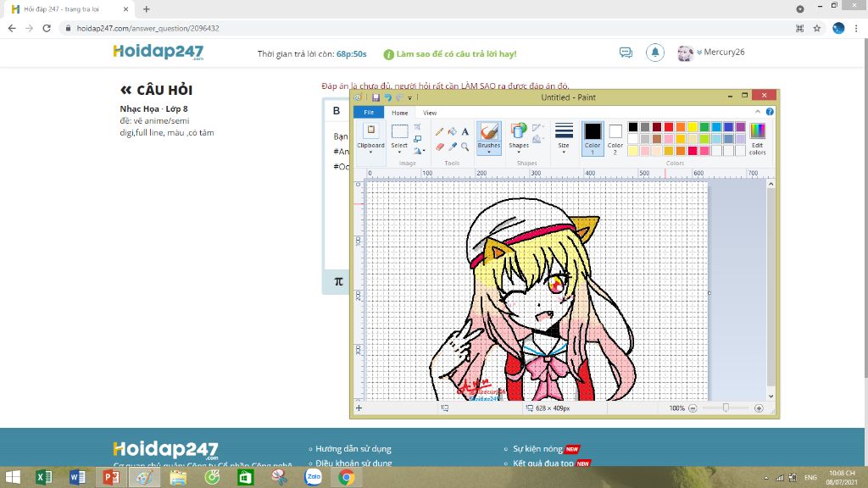Viewport: 868px width, 488px height.
Task: Click the Resize icon in Image group
Action: pyautogui.click(x=417, y=139)
